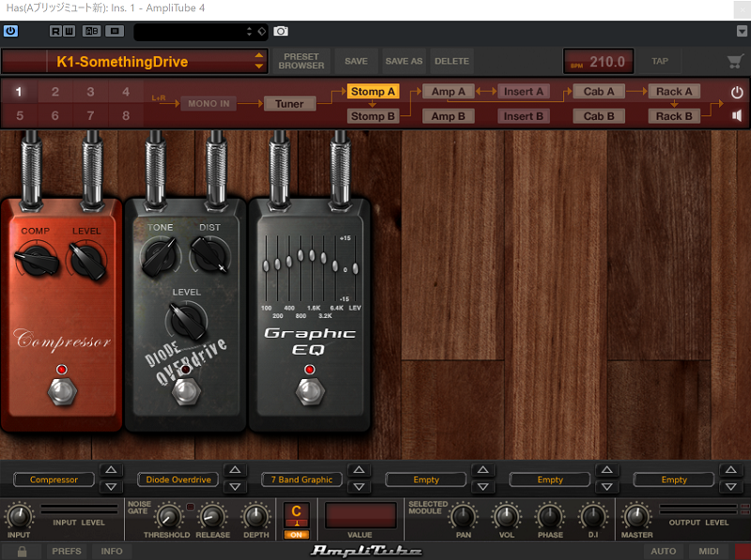Click the SAVE preset button
This screenshot has height=560, width=751.
click(356, 61)
